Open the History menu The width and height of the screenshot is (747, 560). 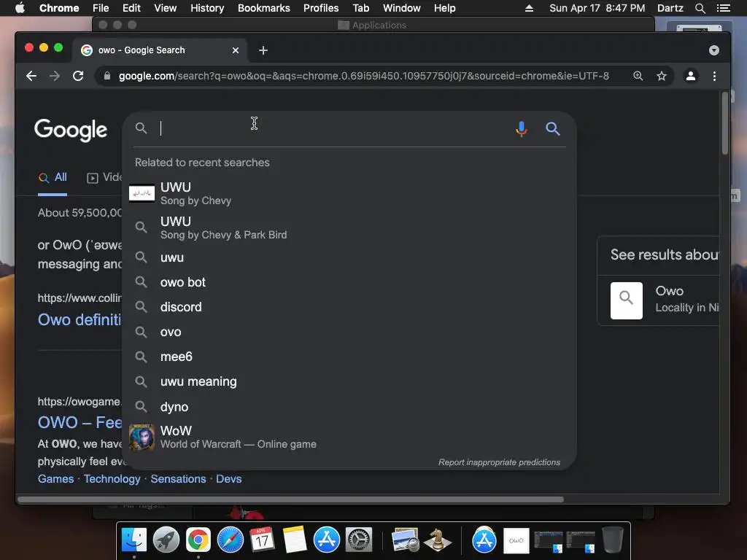[x=207, y=8]
